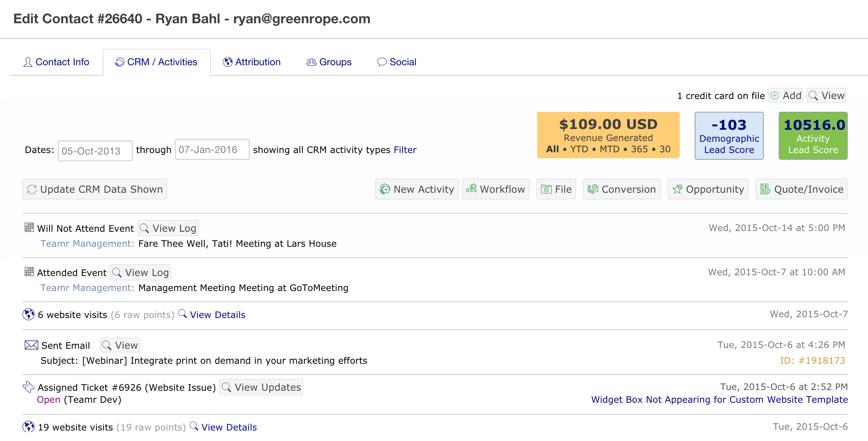The height and width of the screenshot is (441, 868).
Task: Show MTD revenue generated
Action: click(610, 149)
